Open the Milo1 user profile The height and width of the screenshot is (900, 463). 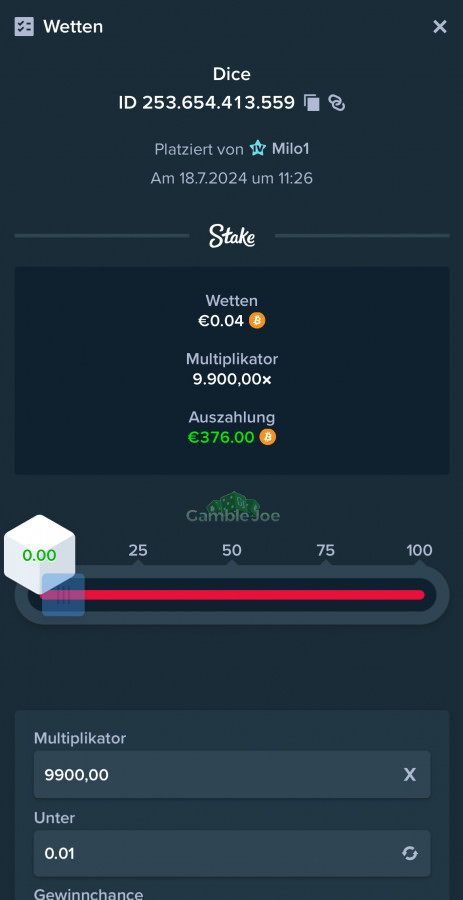click(290, 149)
